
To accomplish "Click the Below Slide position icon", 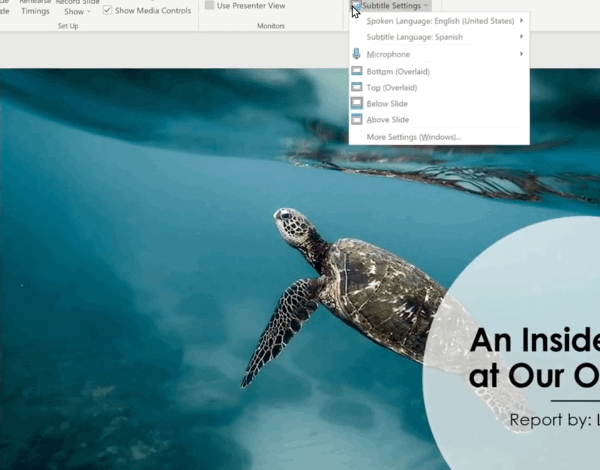I will click(357, 103).
